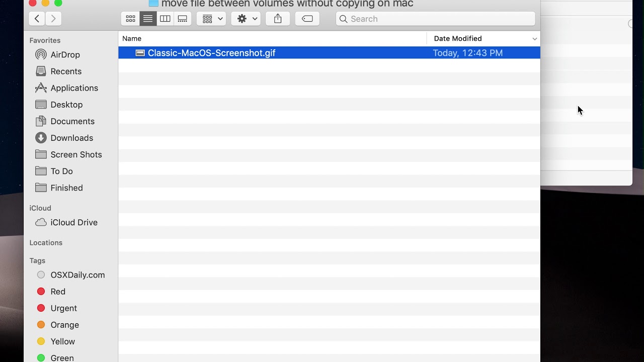
Task: Toggle the Date Modified sort arrow
Action: coord(534,39)
